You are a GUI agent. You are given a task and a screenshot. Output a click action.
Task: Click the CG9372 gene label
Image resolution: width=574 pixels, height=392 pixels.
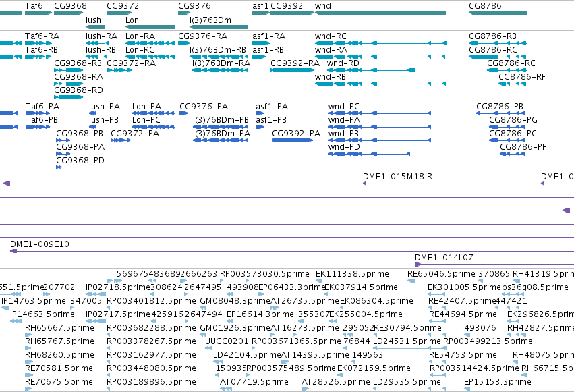click(123, 6)
